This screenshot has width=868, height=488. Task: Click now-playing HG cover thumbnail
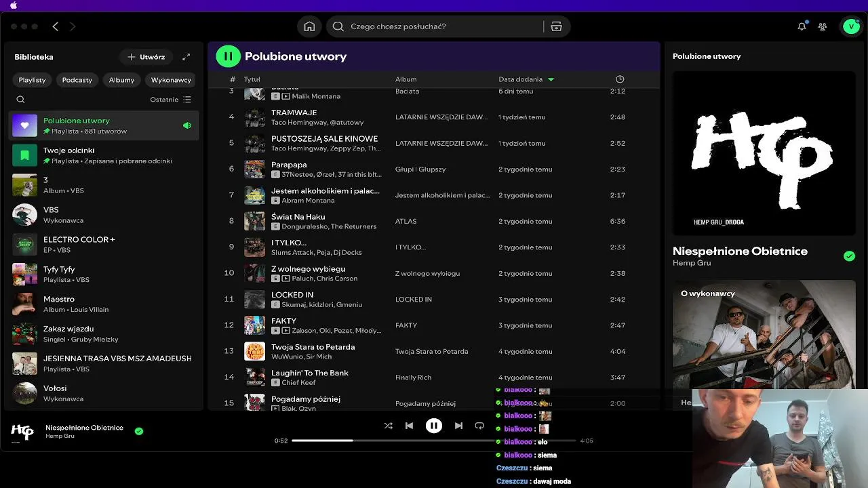pos(22,432)
